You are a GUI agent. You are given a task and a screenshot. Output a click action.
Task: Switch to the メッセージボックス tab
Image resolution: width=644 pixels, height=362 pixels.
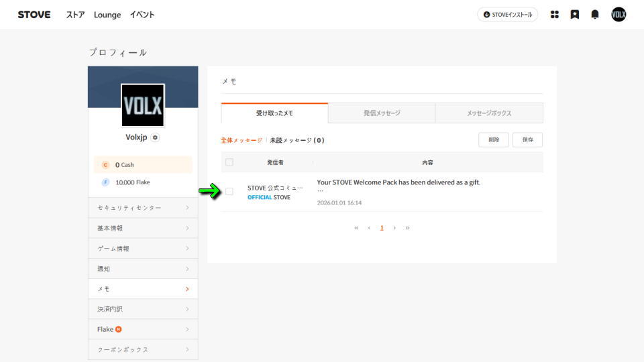pyautogui.click(x=489, y=113)
